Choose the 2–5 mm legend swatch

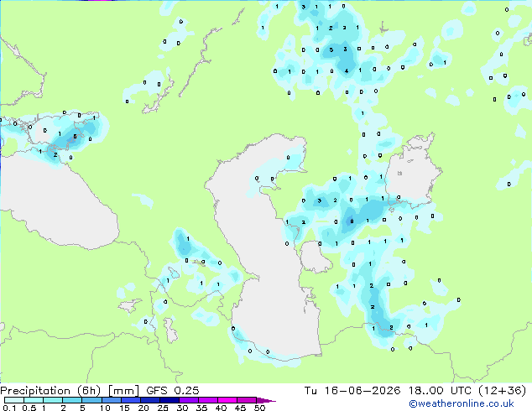(72, 400)
